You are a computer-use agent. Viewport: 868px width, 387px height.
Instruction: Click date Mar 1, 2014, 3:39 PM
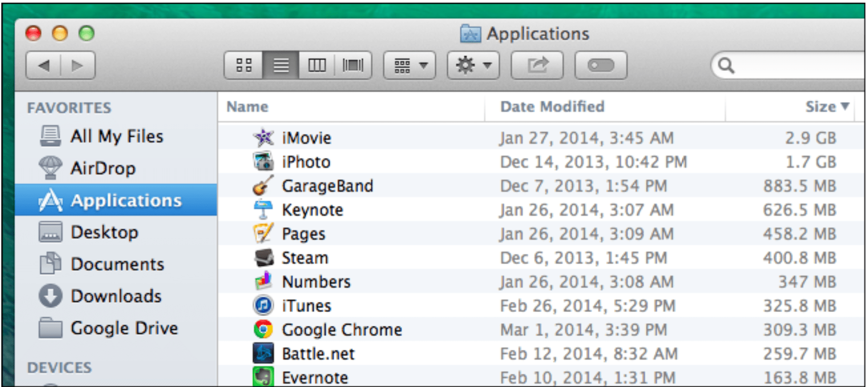click(x=583, y=329)
